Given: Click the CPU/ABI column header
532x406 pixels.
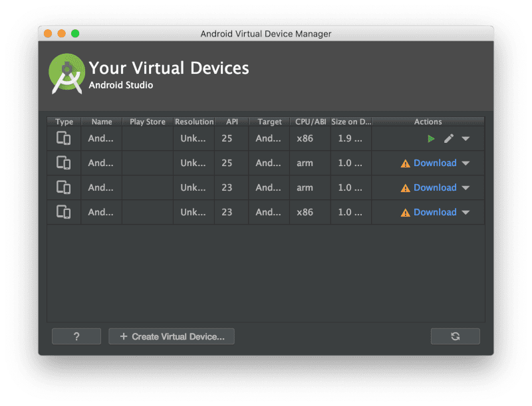Looking at the screenshot, I should click(310, 122).
